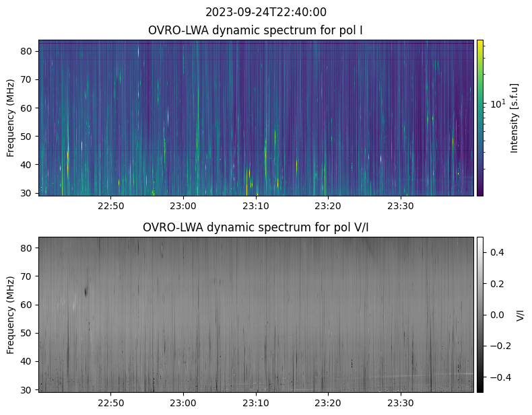The height and width of the screenshot is (415, 532).
Task: Click the 22:50 time tick under V/I plot
Action: [x=110, y=402]
